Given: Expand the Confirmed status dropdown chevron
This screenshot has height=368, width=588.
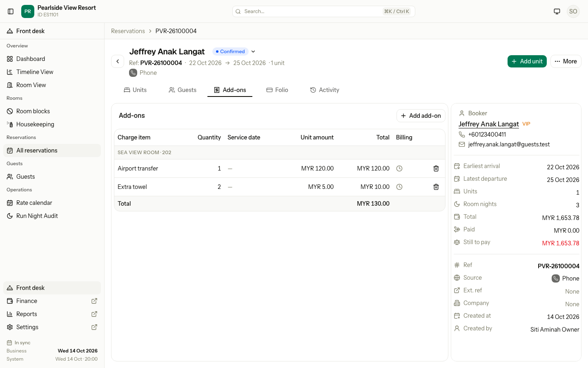Looking at the screenshot, I should 253,52.
